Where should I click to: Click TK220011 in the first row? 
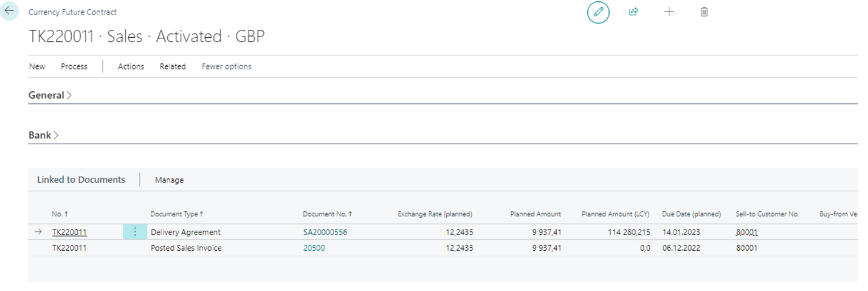pos(69,233)
